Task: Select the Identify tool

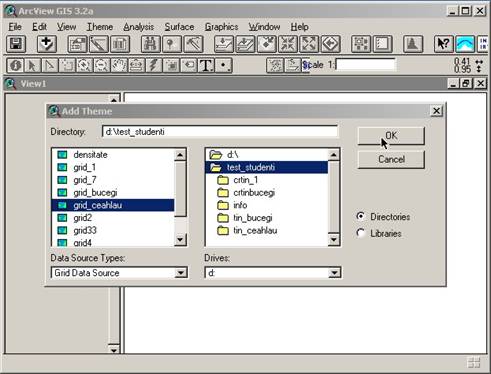Action: (x=15, y=65)
